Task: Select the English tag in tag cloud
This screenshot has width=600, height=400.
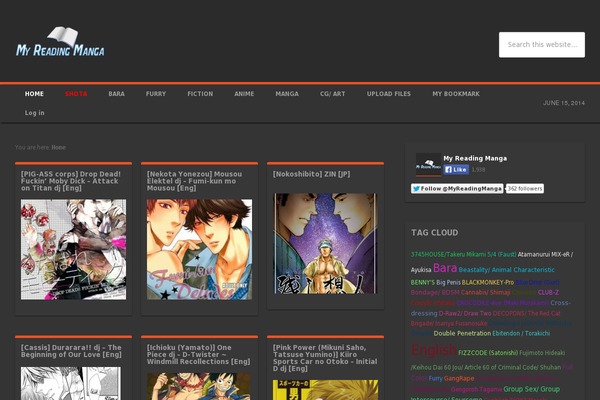Action: pyautogui.click(x=434, y=350)
